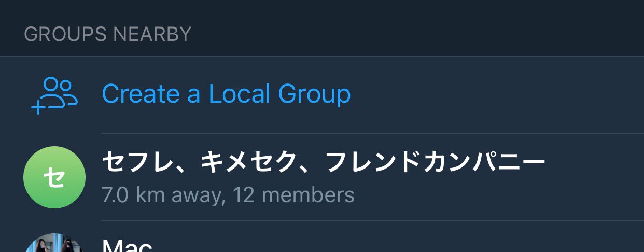Click the word Group in Create a Local Group
This screenshot has height=252, width=644.
(314, 94)
